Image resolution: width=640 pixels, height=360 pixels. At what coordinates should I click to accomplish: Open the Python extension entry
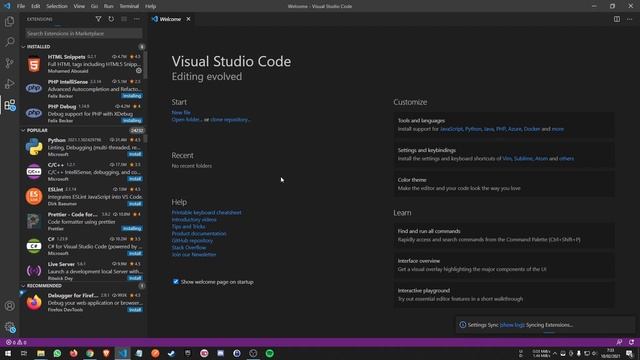pos(84,147)
